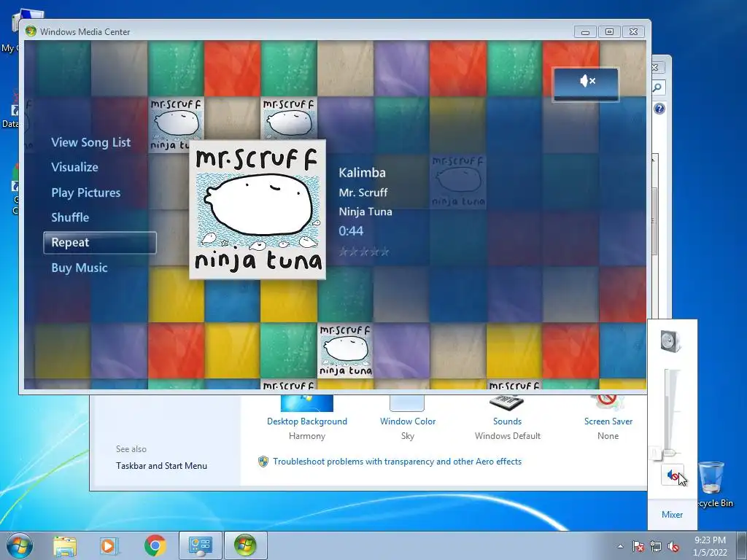Switch to Windows Media Center taskbar button
Screen dimensions: 747x560
(x=245, y=545)
